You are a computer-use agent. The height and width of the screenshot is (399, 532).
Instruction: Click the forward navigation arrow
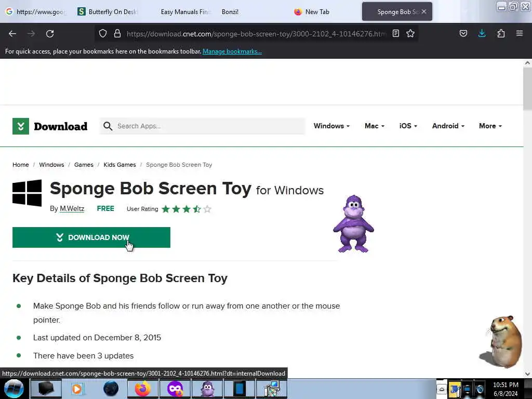31,34
